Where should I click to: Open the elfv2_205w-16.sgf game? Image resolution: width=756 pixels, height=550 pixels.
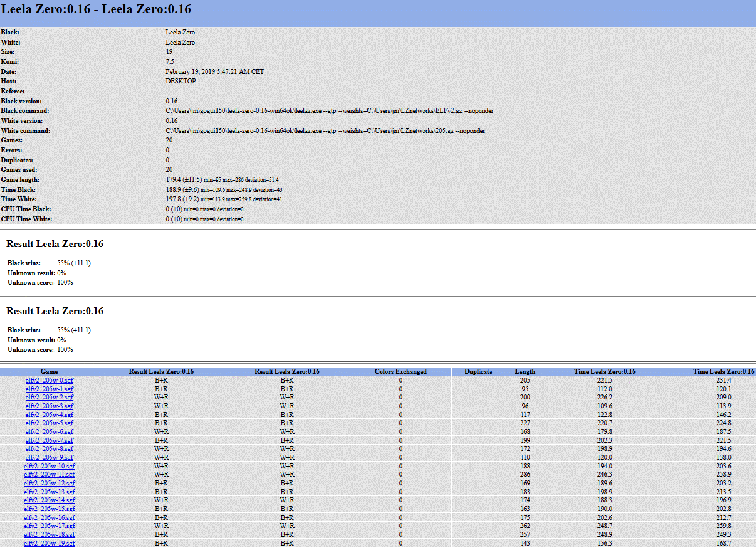coord(49,517)
